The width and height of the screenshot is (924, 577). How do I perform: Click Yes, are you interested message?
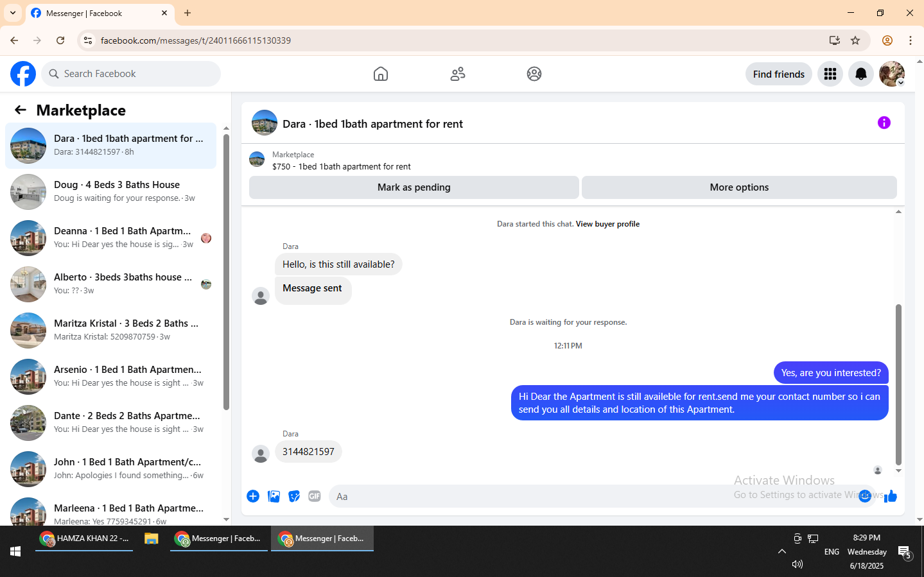(831, 373)
